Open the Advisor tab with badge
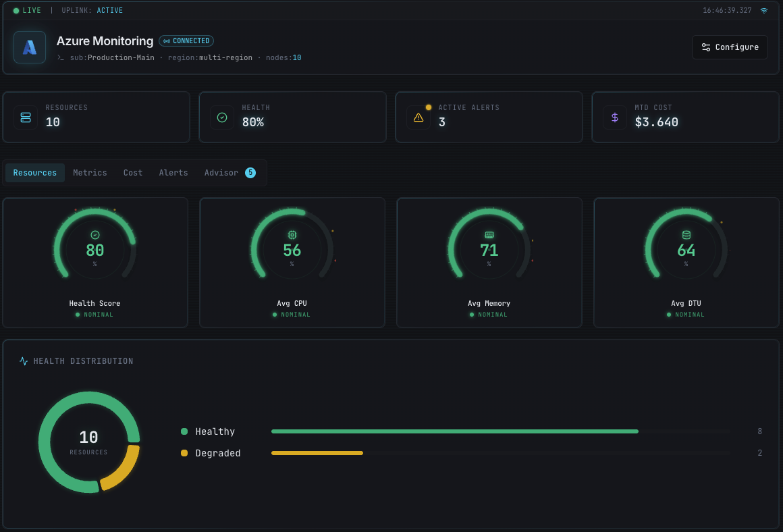Screen dimensions: 783x532 (230, 173)
